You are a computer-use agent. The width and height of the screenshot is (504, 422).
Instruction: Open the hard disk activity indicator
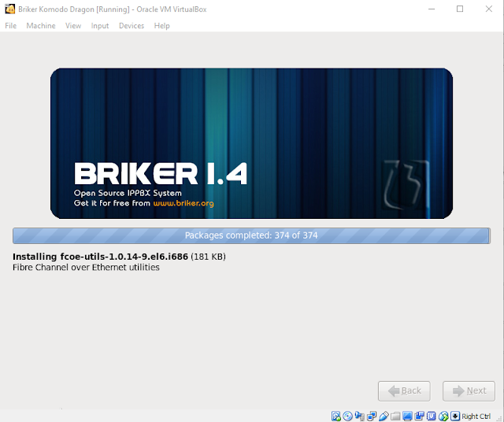[336, 416]
